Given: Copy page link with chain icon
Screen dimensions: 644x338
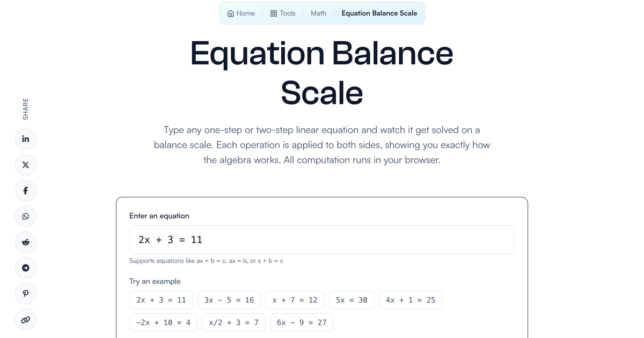Looking at the screenshot, I should pyautogui.click(x=26, y=319).
